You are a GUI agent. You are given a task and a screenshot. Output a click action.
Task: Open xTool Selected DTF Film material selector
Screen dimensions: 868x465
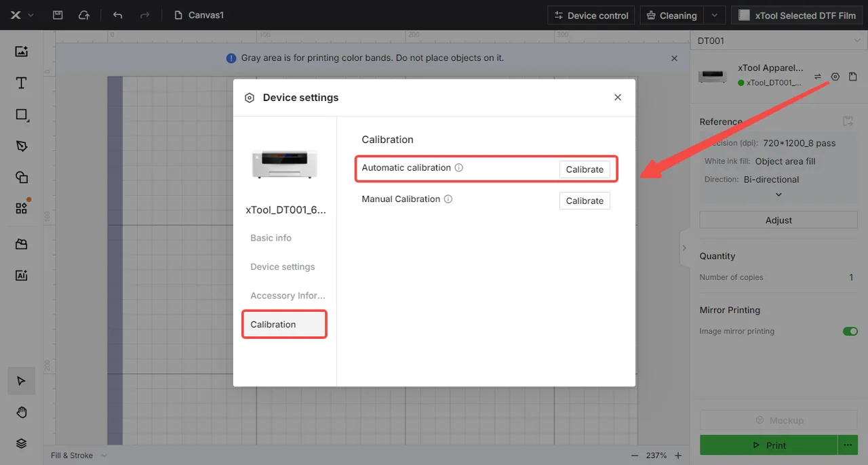pos(797,15)
